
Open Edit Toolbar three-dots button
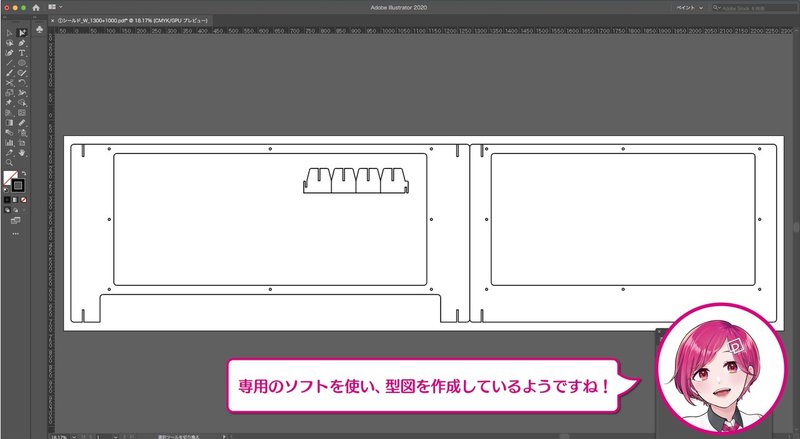point(15,234)
